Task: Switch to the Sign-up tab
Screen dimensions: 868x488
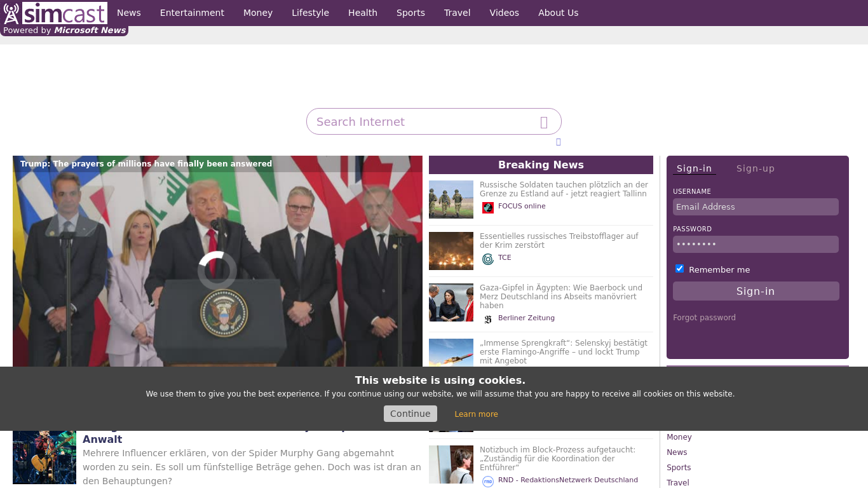Action: [755, 168]
